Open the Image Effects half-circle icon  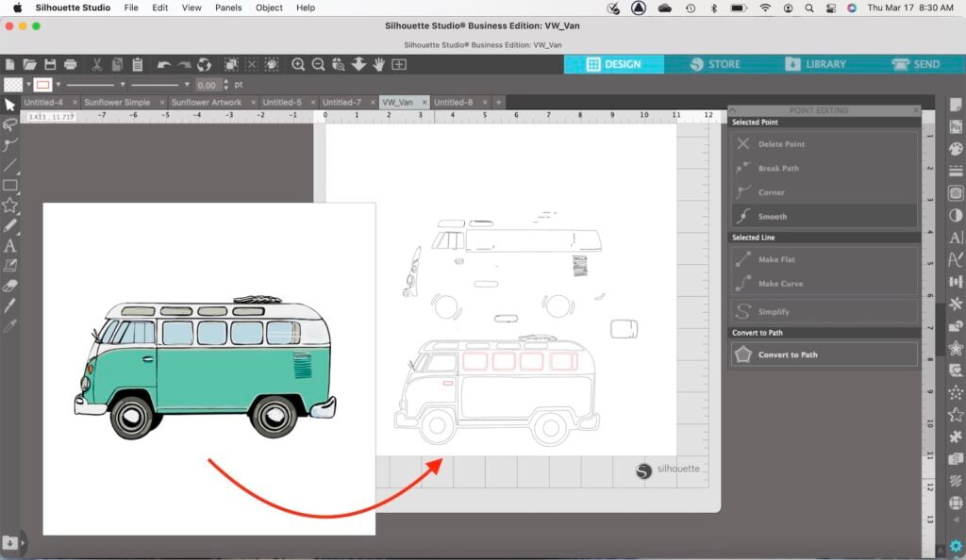956,215
